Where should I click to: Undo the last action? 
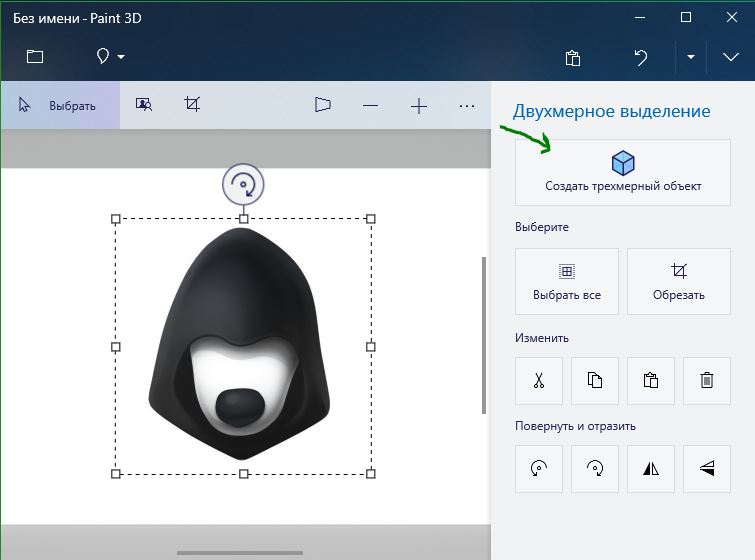pos(641,58)
